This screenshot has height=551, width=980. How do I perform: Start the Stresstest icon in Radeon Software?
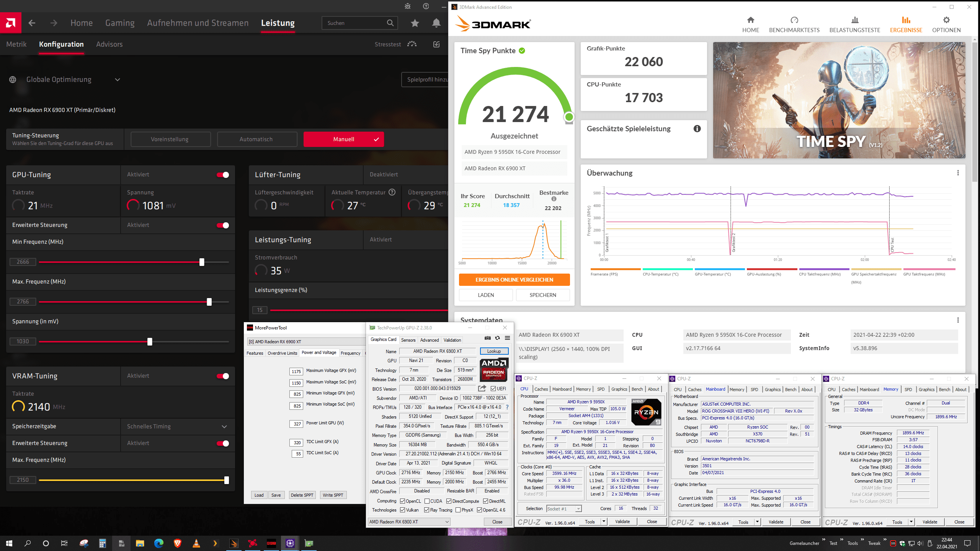pyautogui.click(x=412, y=44)
